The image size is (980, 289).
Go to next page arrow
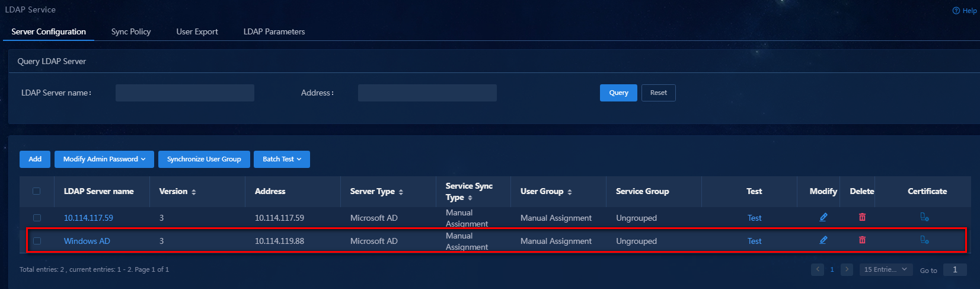[847, 269]
